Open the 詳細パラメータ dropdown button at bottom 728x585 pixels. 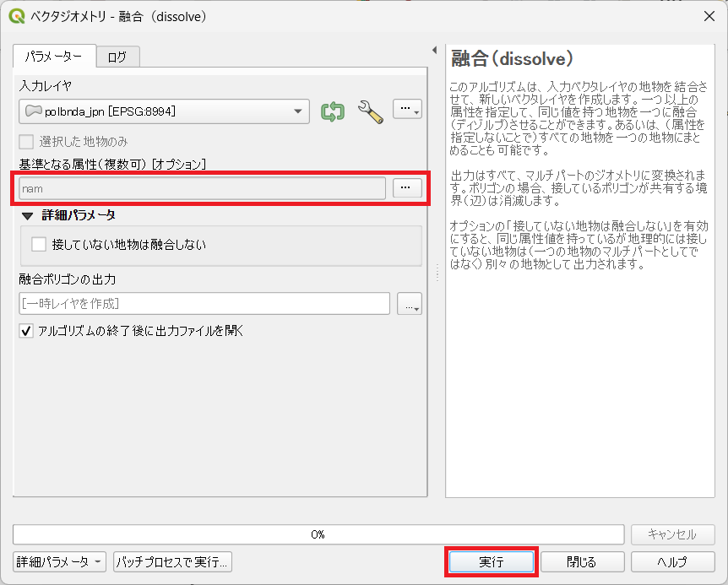59,561
